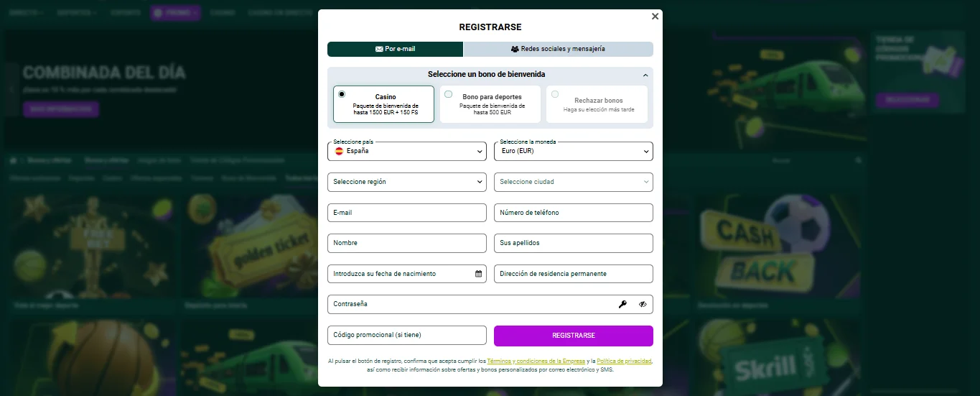Viewport: 980px width, 396px height.
Task: Focus the Nombre input field
Action: pyautogui.click(x=407, y=243)
